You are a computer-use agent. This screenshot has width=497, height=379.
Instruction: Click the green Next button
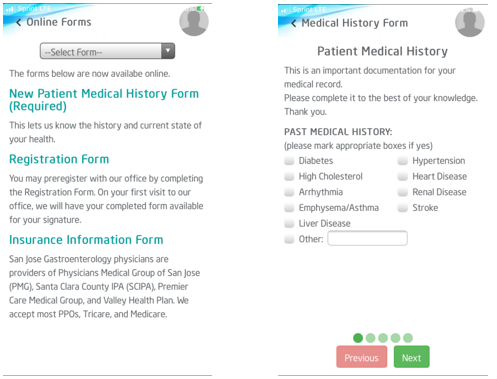click(412, 357)
